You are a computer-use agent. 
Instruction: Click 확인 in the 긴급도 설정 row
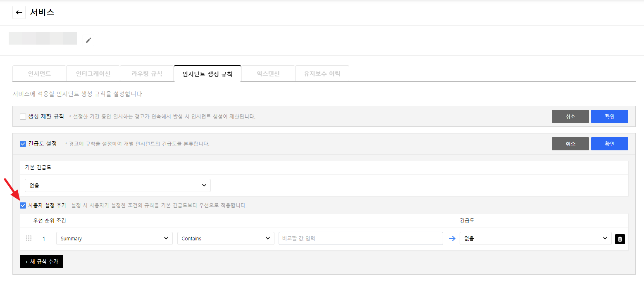point(609,144)
